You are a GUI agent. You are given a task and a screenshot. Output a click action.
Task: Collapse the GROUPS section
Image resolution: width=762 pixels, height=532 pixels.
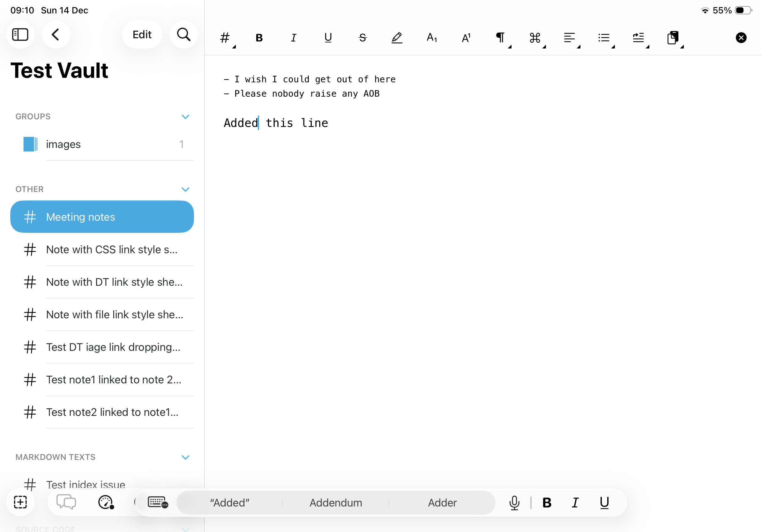185,116
